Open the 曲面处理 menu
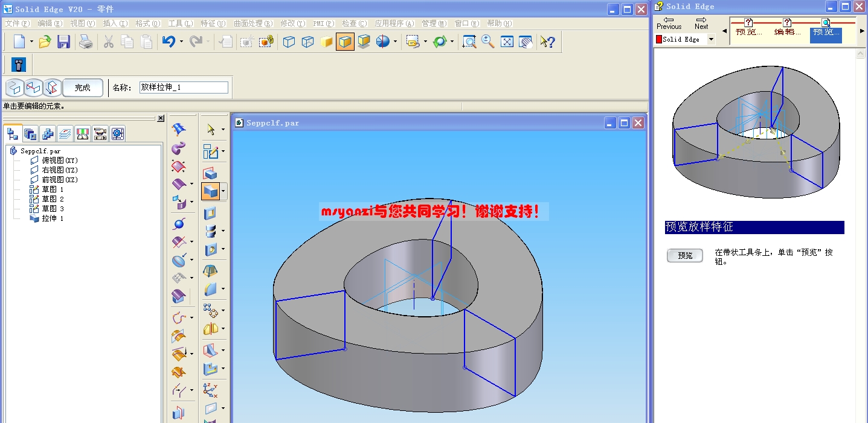The width and height of the screenshot is (868, 423). tap(252, 24)
